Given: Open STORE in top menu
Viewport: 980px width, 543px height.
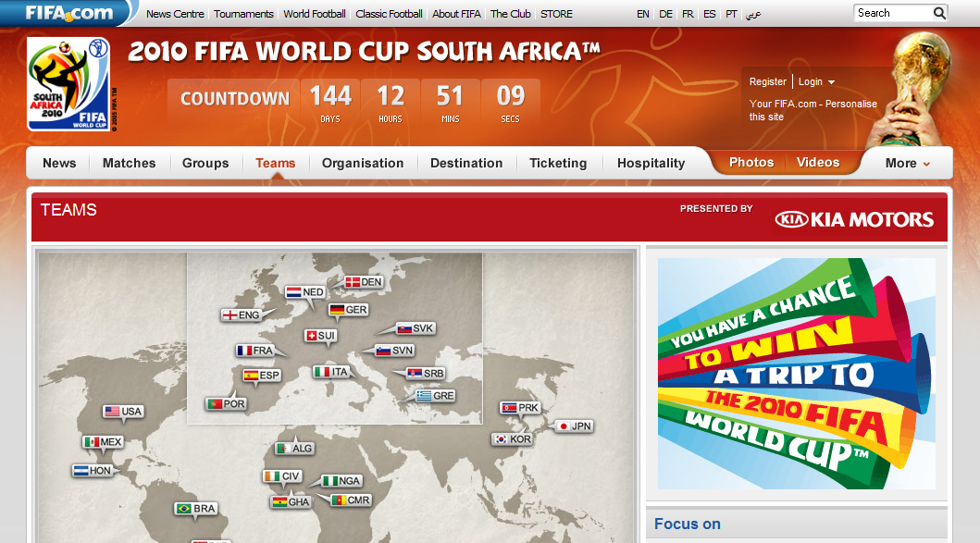Looking at the screenshot, I should point(556,14).
